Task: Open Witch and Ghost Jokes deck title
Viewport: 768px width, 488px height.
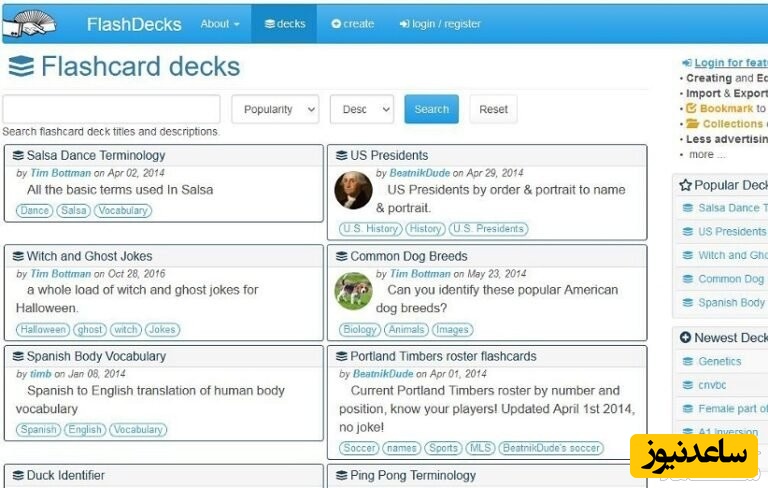Action: pyautogui.click(x=90, y=256)
